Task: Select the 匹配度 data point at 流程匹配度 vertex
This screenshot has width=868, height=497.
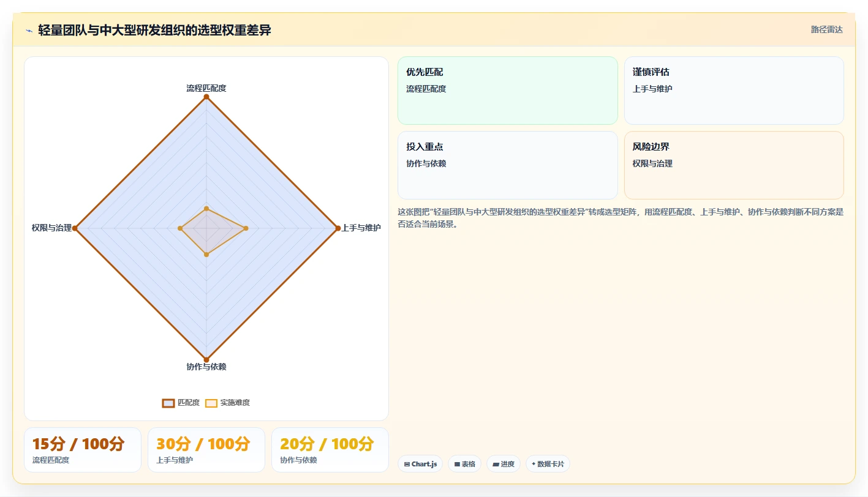Action: pyautogui.click(x=206, y=97)
